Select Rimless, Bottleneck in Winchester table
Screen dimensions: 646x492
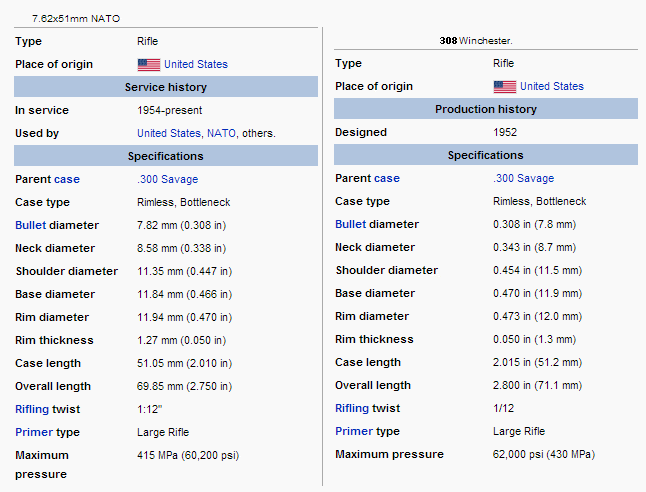click(x=540, y=201)
